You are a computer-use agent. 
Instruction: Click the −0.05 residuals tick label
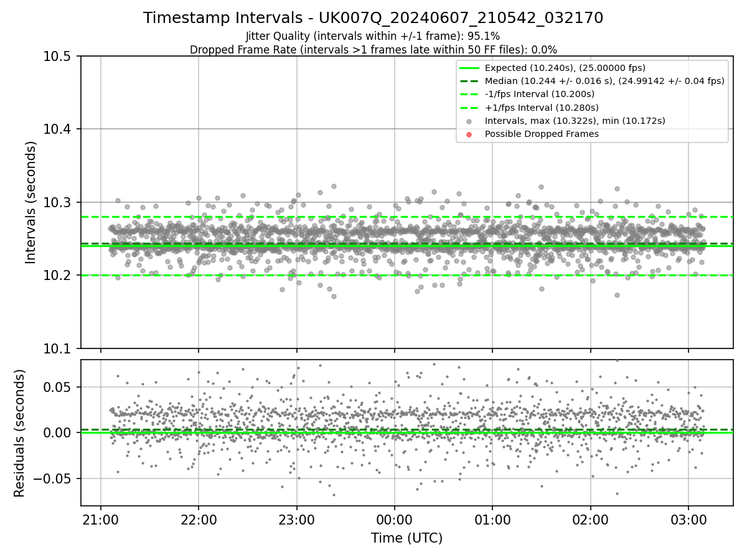(x=54, y=478)
